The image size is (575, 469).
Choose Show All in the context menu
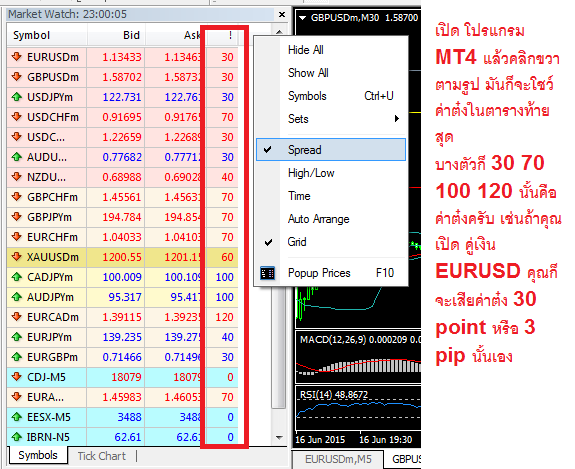coord(308,73)
